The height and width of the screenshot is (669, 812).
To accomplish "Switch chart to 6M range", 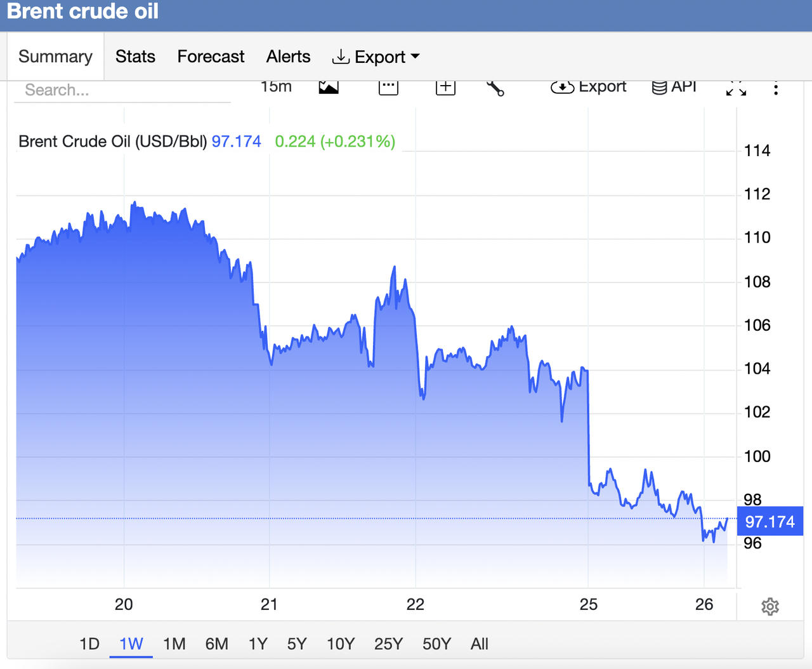I will point(217,644).
